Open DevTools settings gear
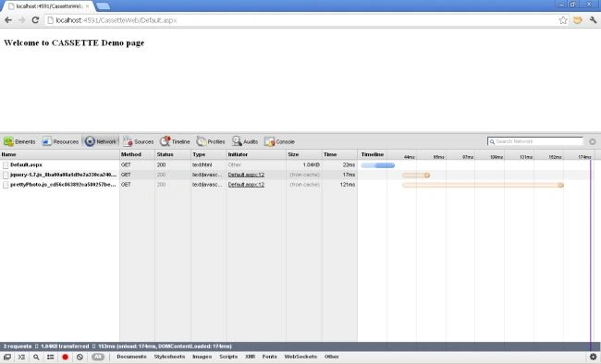 (x=593, y=357)
